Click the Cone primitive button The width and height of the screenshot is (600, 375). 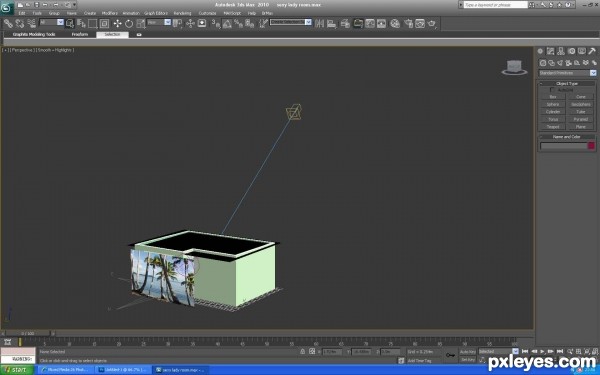point(580,97)
